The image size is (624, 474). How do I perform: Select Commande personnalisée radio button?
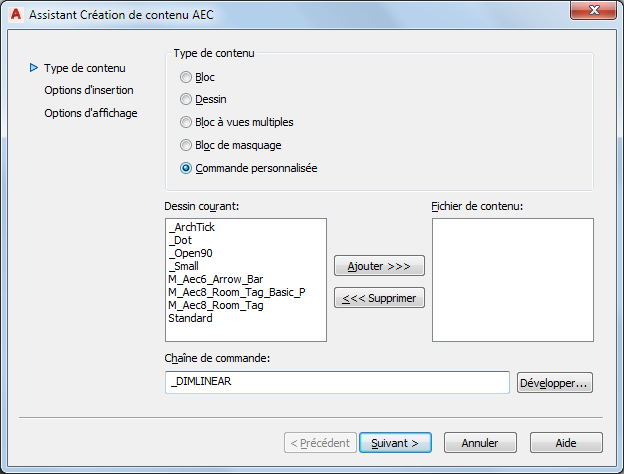coord(186,168)
